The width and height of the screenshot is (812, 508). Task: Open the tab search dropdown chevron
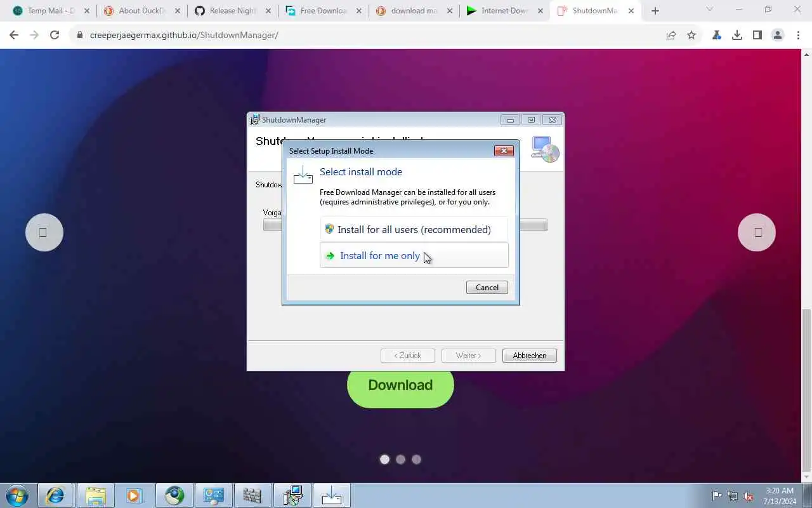(x=709, y=9)
